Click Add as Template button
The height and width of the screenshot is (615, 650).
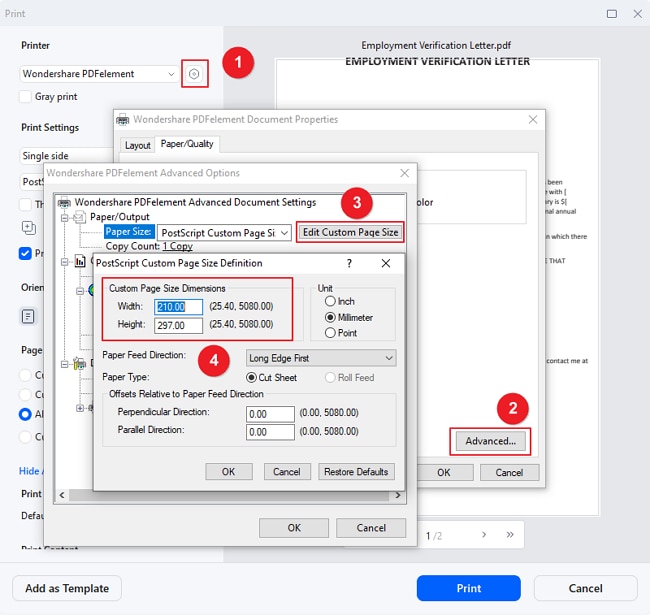[x=67, y=588]
